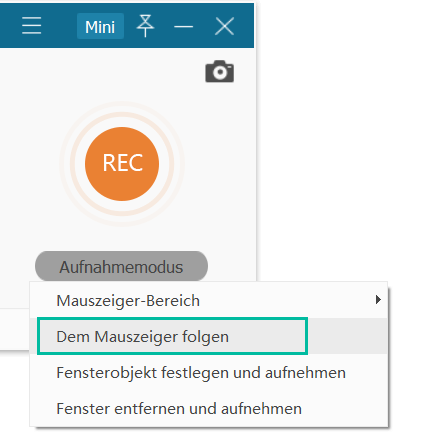
Task: Take a screenshot with the camera icon
Action: (x=220, y=71)
